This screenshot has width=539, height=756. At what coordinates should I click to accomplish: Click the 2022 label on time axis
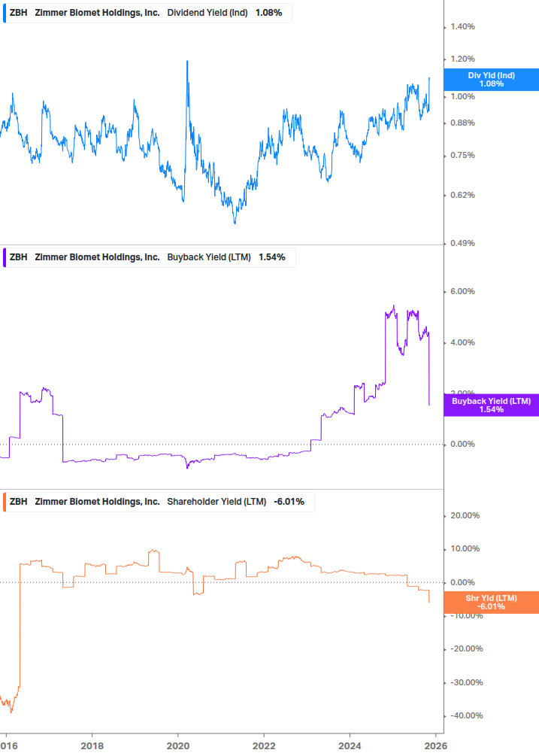click(264, 746)
